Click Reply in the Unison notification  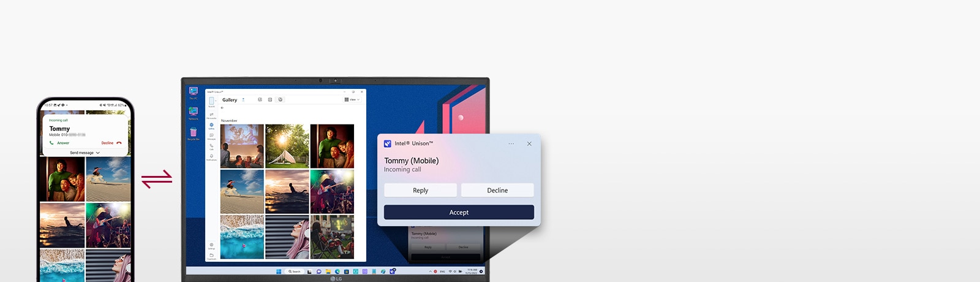coord(420,190)
